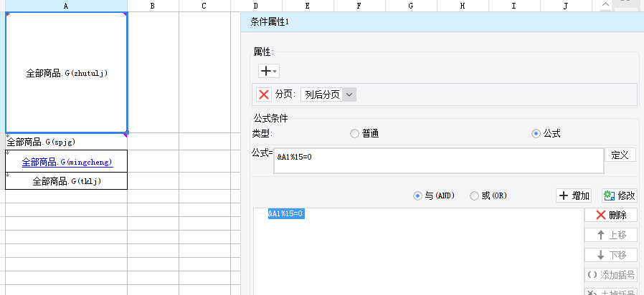Select cell 全部商品.G(spjg)
Image resolution: width=644 pixels, height=295 pixels.
[67, 142]
